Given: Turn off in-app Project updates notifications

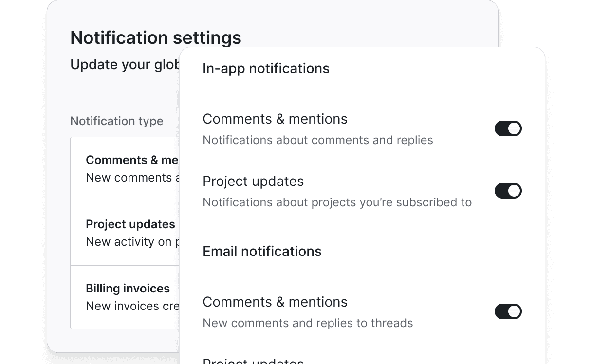Looking at the screenshot, I should [x=508, y=191].
